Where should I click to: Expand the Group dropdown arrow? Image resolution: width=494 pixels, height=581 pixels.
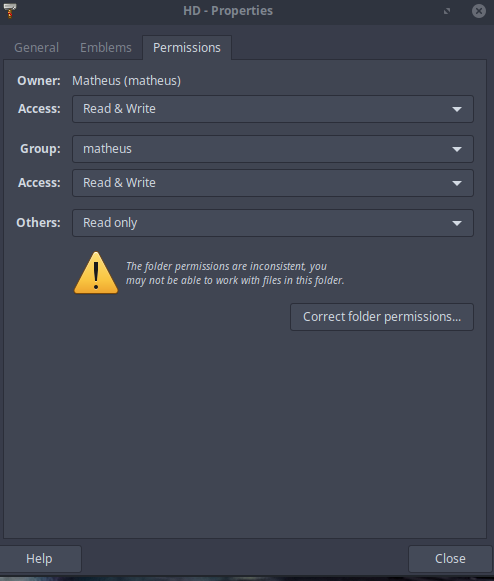tap(457, 149)
